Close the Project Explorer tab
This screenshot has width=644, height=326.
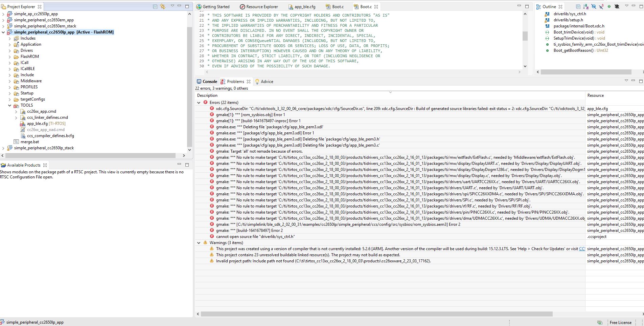tap(40, 6)
